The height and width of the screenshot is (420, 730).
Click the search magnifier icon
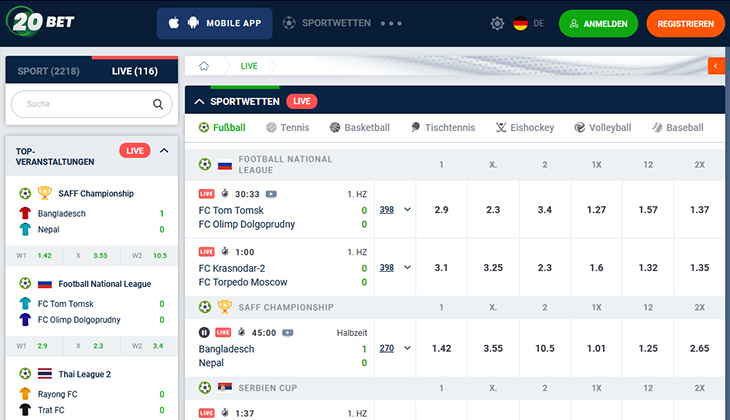[x=158, y=104]
